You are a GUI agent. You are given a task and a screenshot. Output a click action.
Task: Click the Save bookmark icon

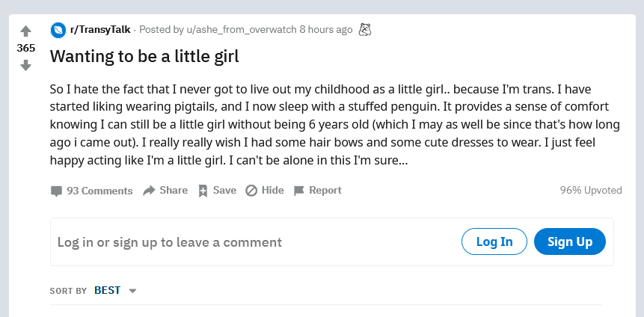click(203, 191)
